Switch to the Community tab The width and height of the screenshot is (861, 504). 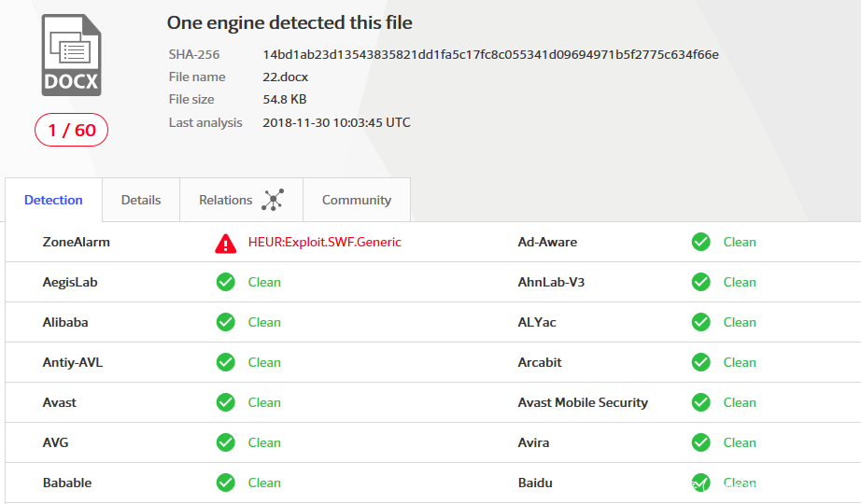tap(357, 200)
